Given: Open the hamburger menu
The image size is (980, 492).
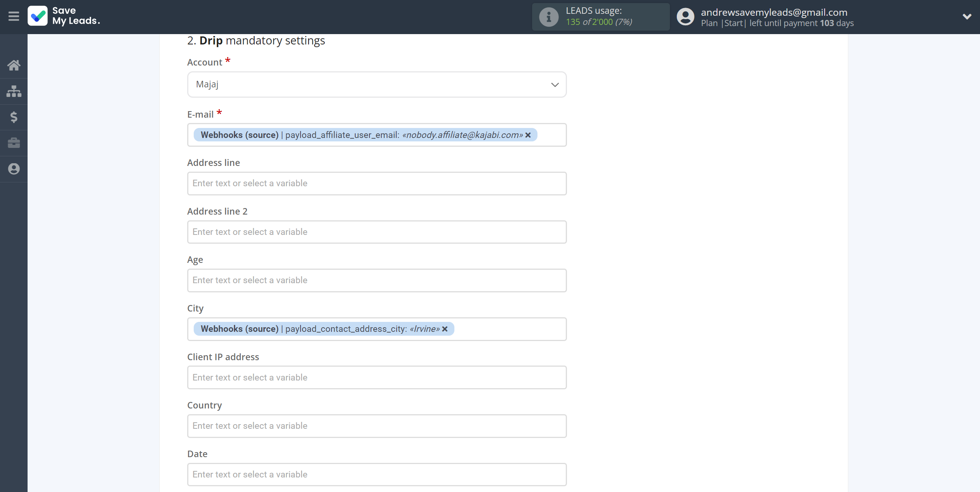Looking at the screenshot, I should (14, 16).
